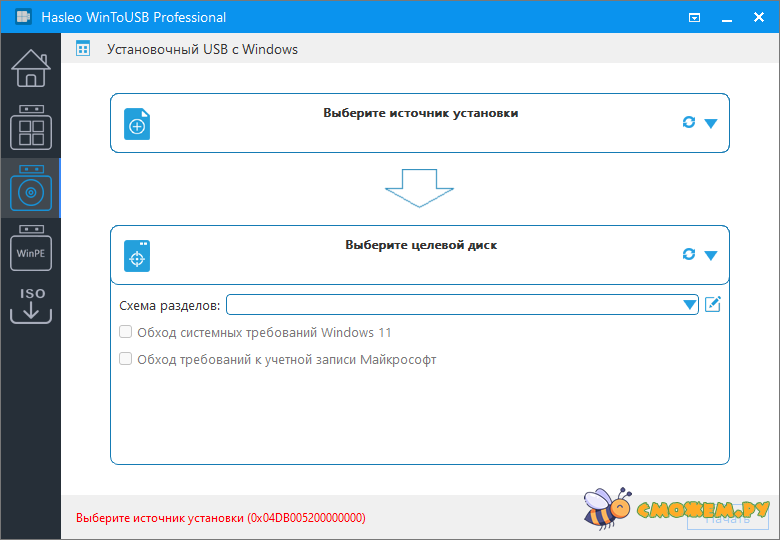The height and width of the screenshot is (540, 780).
Task: Open the Home sidebar icon
Action: point(31,69)
